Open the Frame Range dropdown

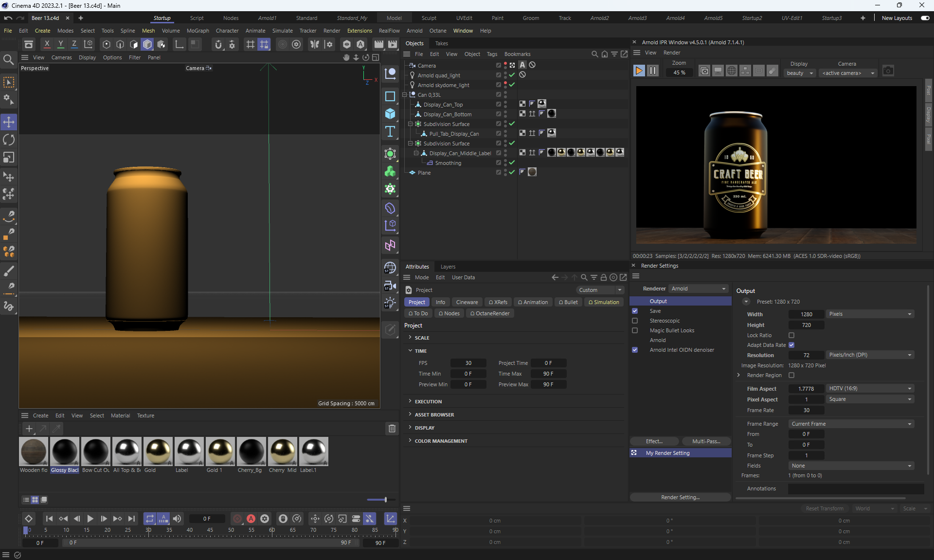pos(851,424)
